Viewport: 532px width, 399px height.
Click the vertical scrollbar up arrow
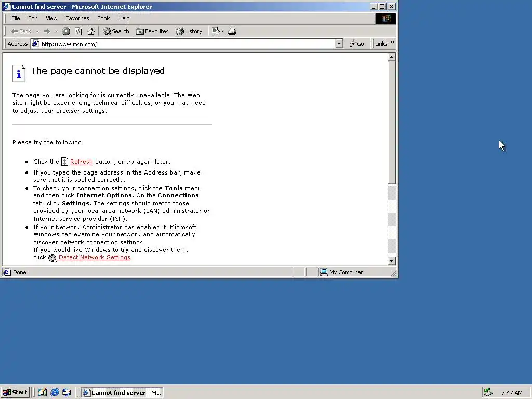click(x=392, y=57)
